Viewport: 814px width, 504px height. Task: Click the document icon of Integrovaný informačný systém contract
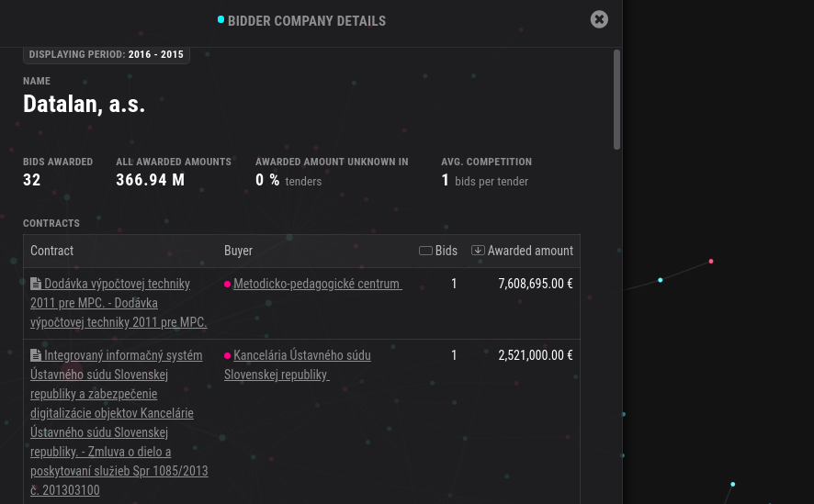[x=36, y=355]
